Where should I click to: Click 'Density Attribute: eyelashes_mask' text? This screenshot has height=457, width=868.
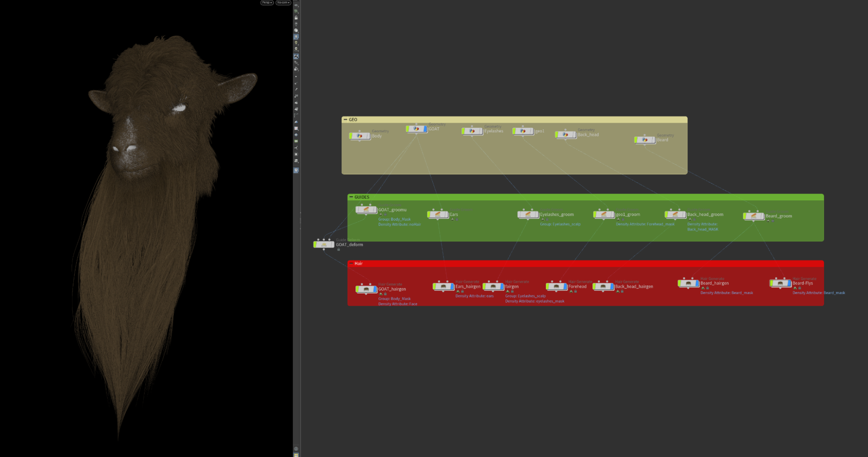(x=535, y=301)
